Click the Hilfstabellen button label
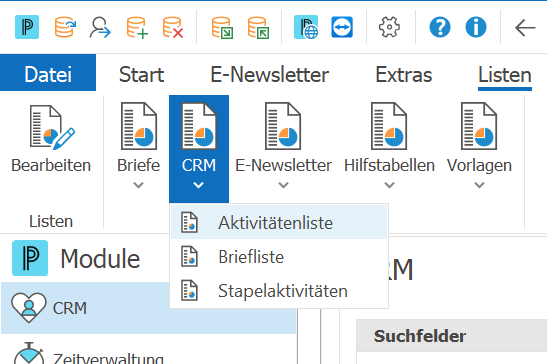Image resolution: width=547 pixels, height=364 pixels. pos(389,165)
